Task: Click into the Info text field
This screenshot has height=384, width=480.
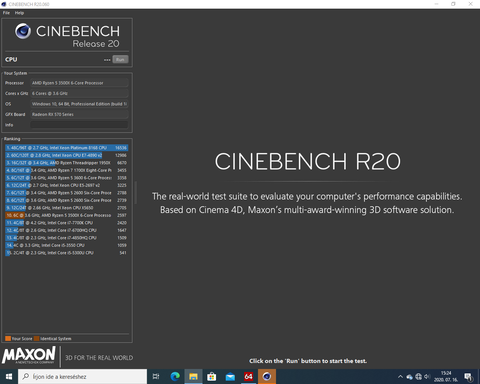Action: click(x=79, y=125)
